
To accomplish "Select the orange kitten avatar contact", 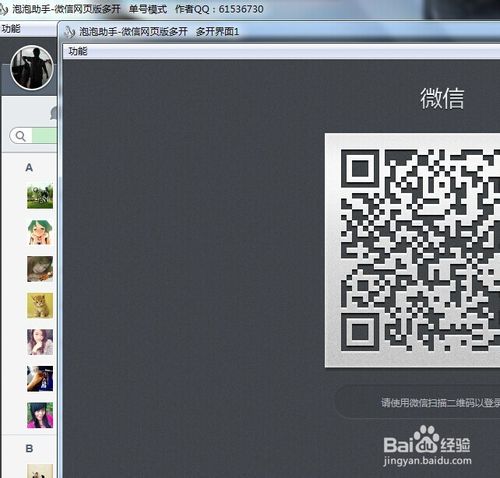I will pos(40,305).
